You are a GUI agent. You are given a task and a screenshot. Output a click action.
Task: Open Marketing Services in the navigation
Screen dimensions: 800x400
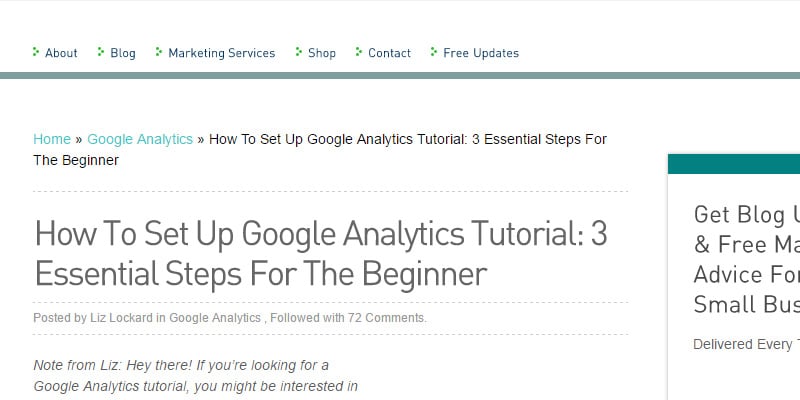click(x=221, y=53)
